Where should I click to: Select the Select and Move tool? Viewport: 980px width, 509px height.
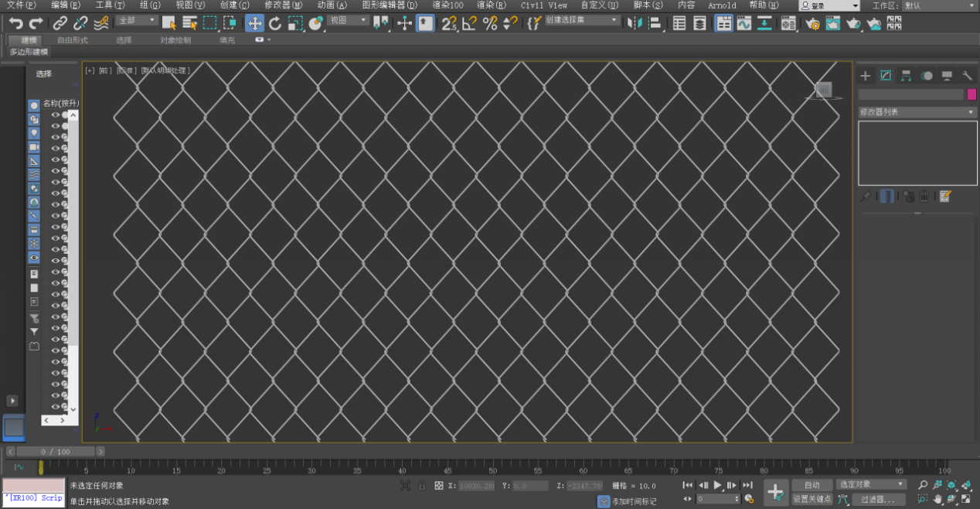pos(254,23)
